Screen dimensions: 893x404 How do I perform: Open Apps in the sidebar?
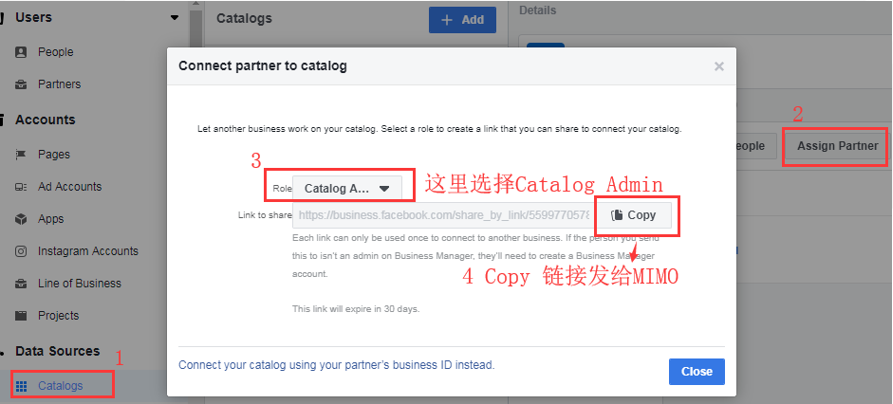(x=51, y=219)
